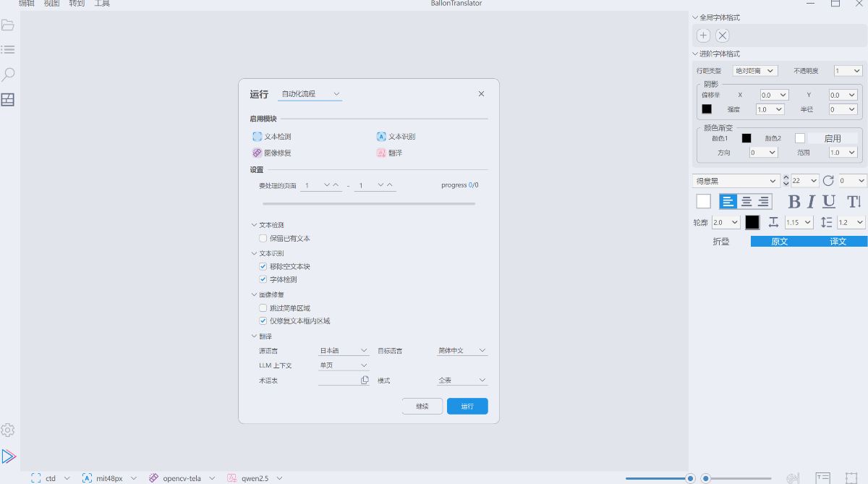Screen dimensions: 868x484
Task: Click the text block mode icon at bottom right
Action: click(x=823, y=478)
